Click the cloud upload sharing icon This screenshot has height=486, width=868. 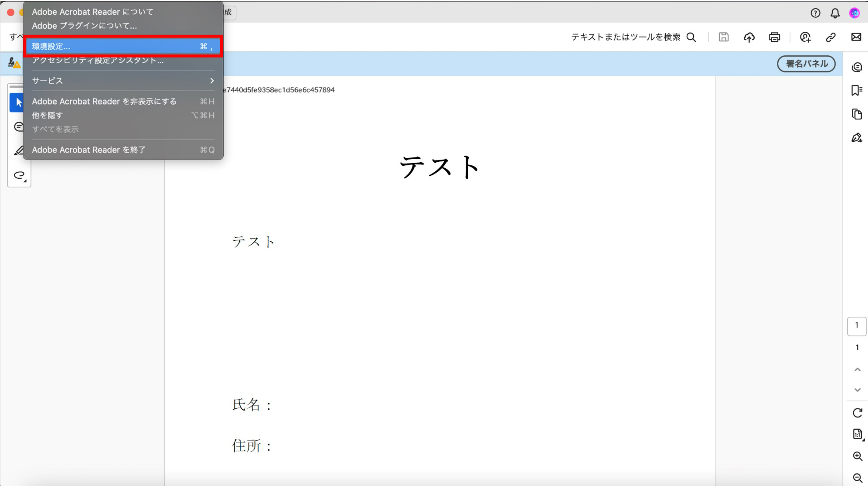(749, 37)
